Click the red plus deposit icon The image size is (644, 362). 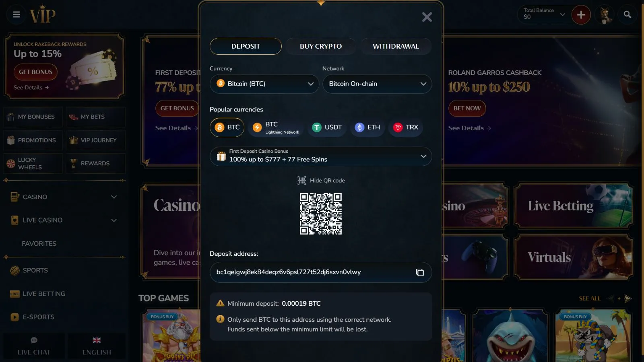[x=581, y=15]
